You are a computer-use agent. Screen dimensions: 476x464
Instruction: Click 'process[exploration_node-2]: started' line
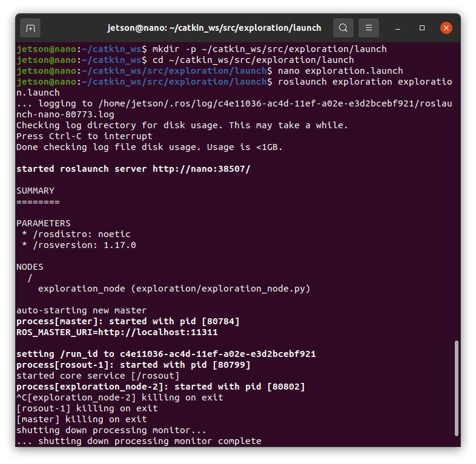coord(160,387)
